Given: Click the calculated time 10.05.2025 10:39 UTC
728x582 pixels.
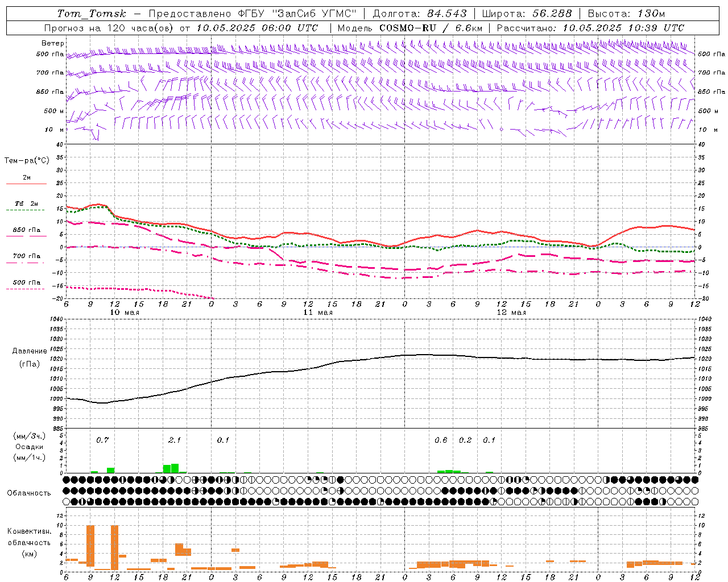Looking at the screenshot, I should tap(623, 28).
